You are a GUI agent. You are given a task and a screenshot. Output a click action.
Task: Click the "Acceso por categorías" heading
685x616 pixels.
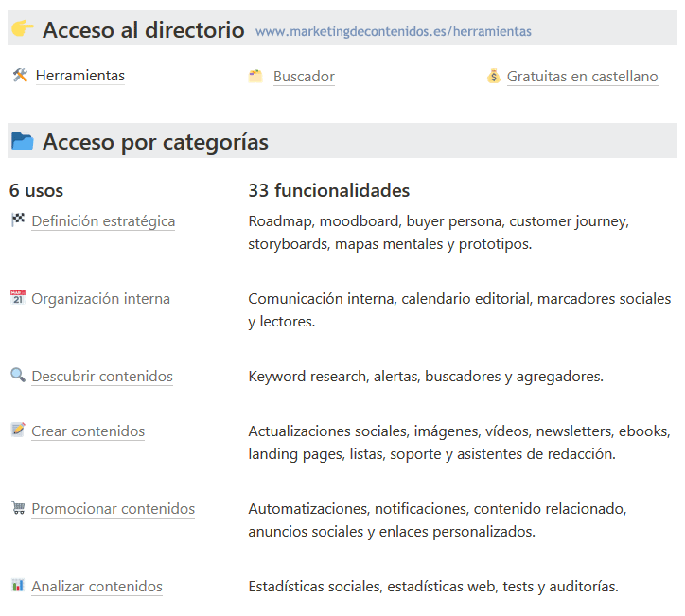[x=155, y=143]
